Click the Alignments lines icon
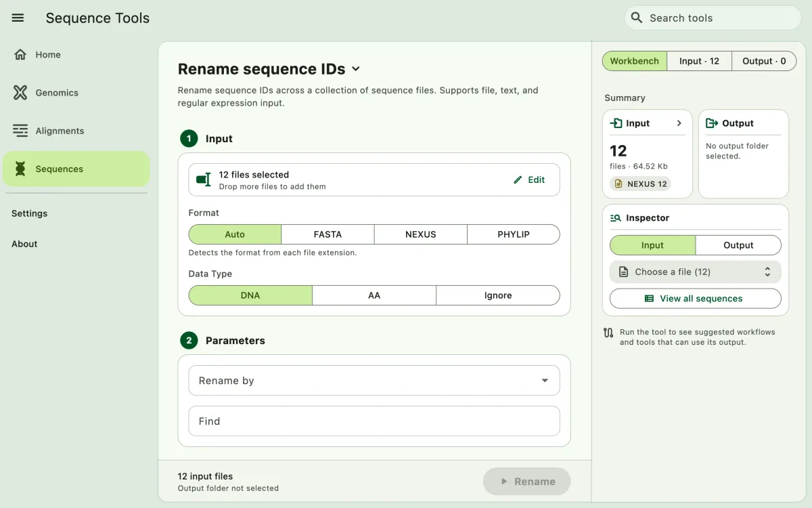812x508 pixels. point(20,131)
